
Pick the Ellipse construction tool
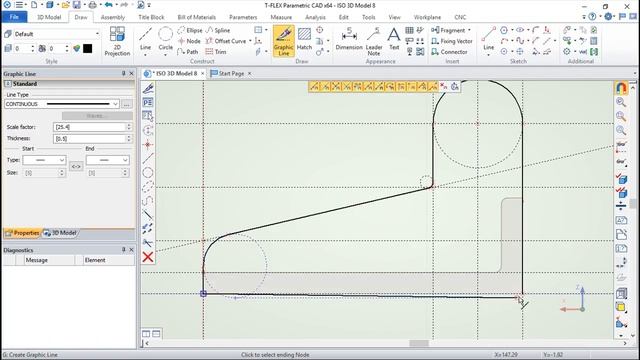pyautogui.click(x=190, y=30)
